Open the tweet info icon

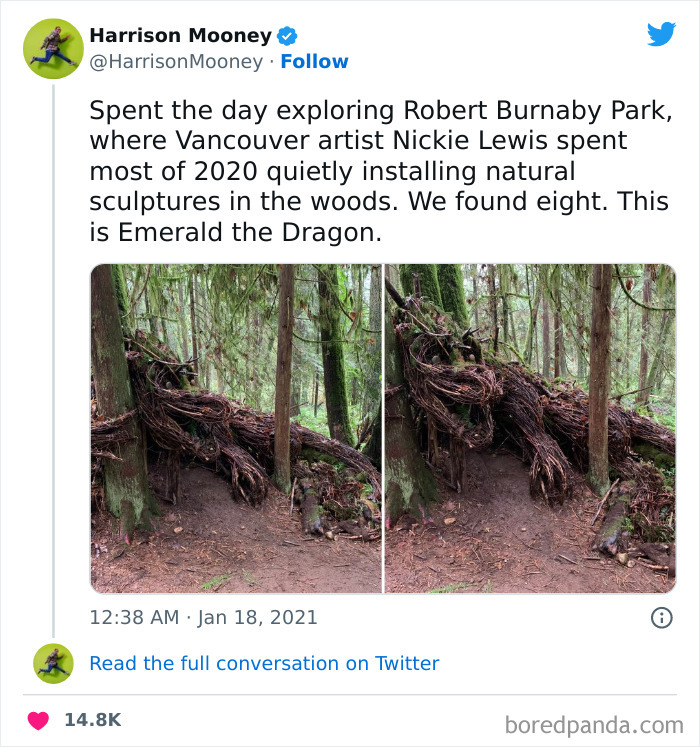tap(661, 618)
